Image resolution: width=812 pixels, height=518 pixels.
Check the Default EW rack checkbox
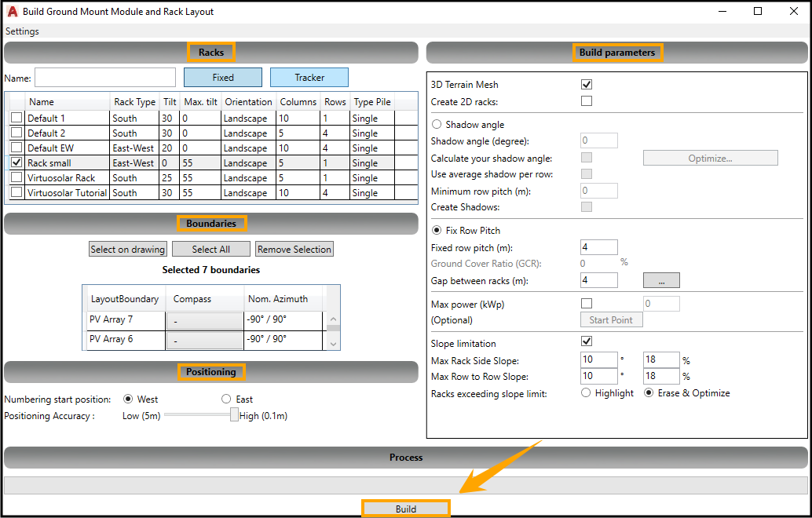tap(16, 148)
